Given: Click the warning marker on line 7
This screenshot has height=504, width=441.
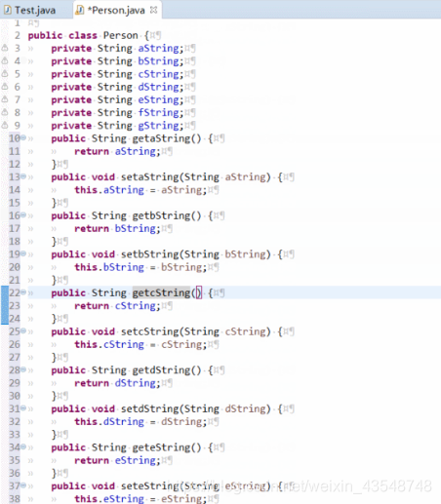Looking at the screenshot, I should pos(5,99).
